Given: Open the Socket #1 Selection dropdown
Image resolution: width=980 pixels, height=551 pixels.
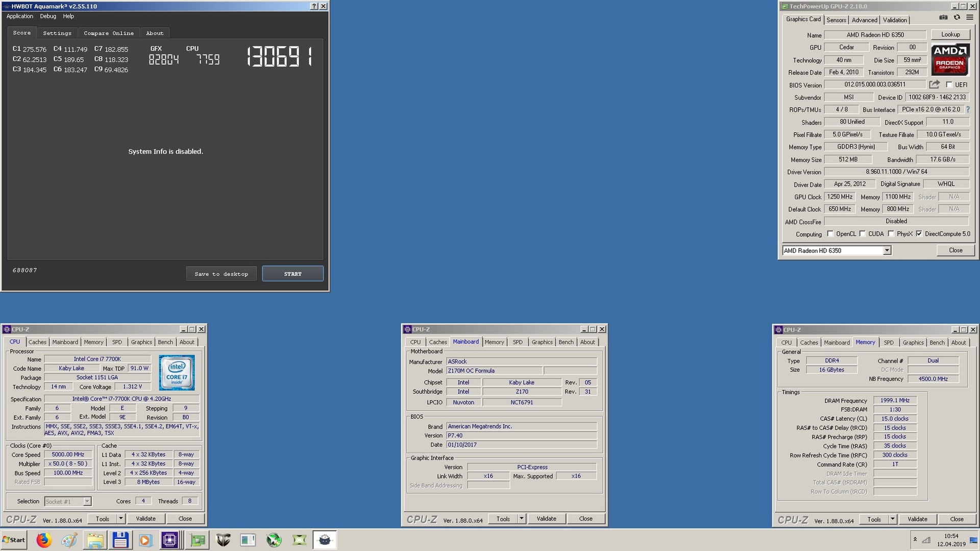Looking at the screenshot, I should [x=67, y=502].
